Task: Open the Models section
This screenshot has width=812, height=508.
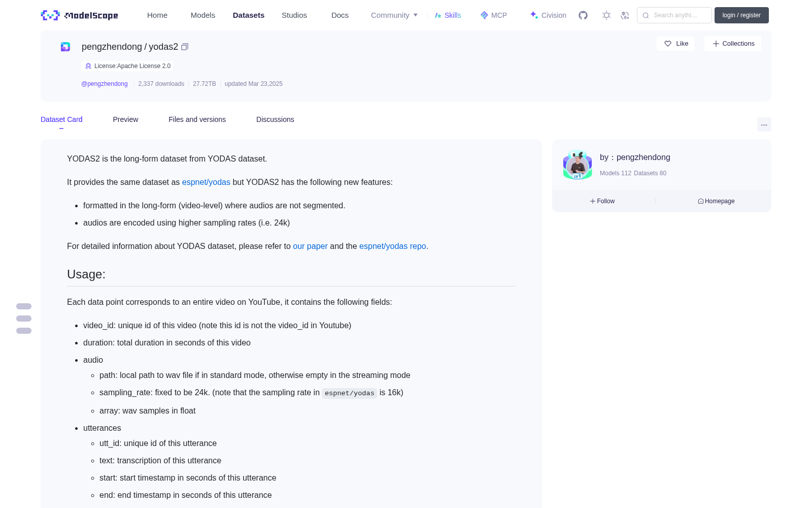Action: (203, 15)
